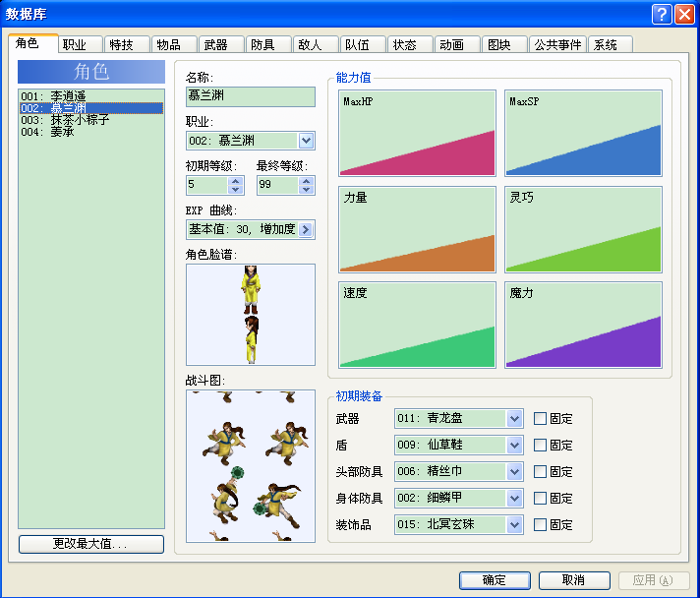
Task: Select the 角色 tab
Action: click(x=33, y=43)
